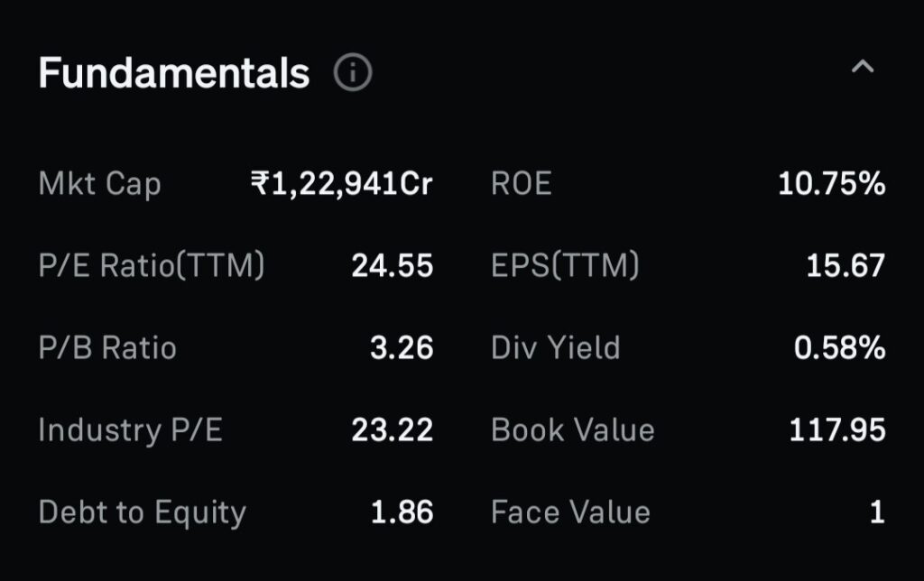Click the Debt to Equity label

[x=142, y=512]
